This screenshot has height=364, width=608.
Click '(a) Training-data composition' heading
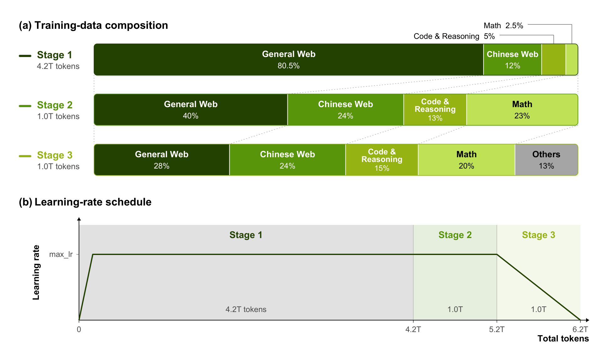click(x=93, y=25)
